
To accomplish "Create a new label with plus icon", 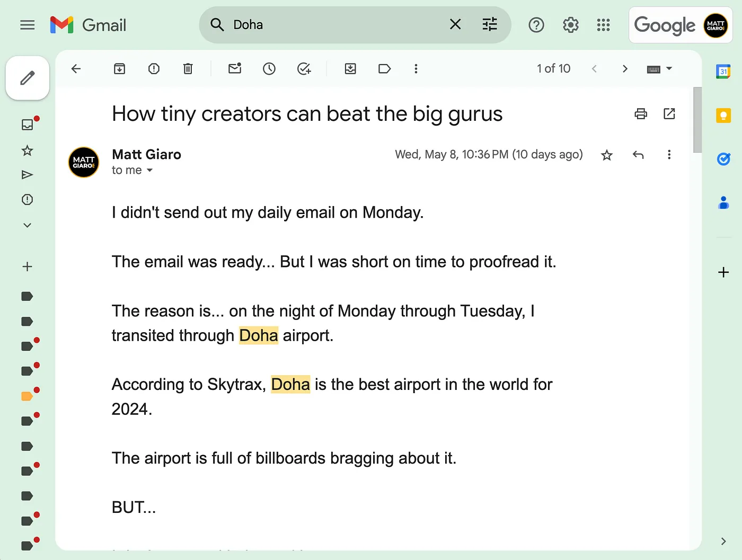I will [28, 266].
